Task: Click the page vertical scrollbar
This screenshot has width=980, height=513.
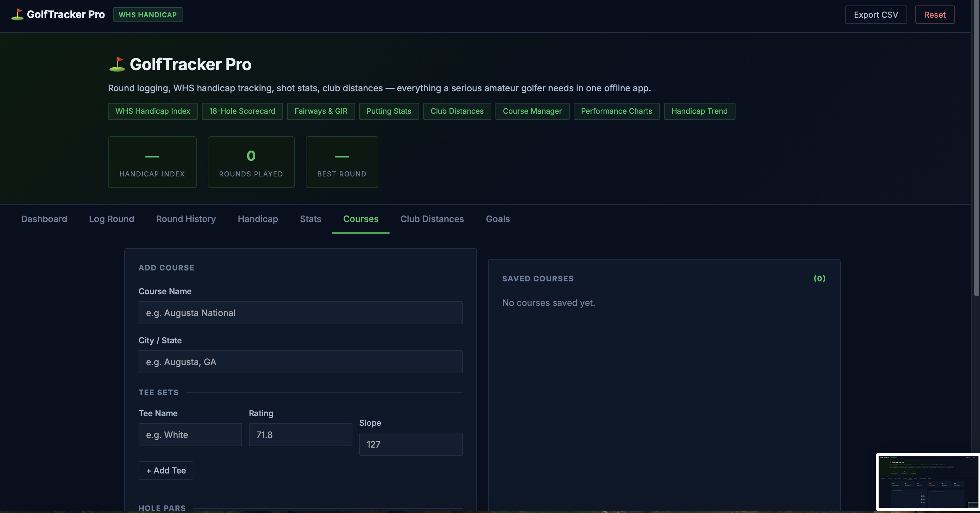Action: 976,149
